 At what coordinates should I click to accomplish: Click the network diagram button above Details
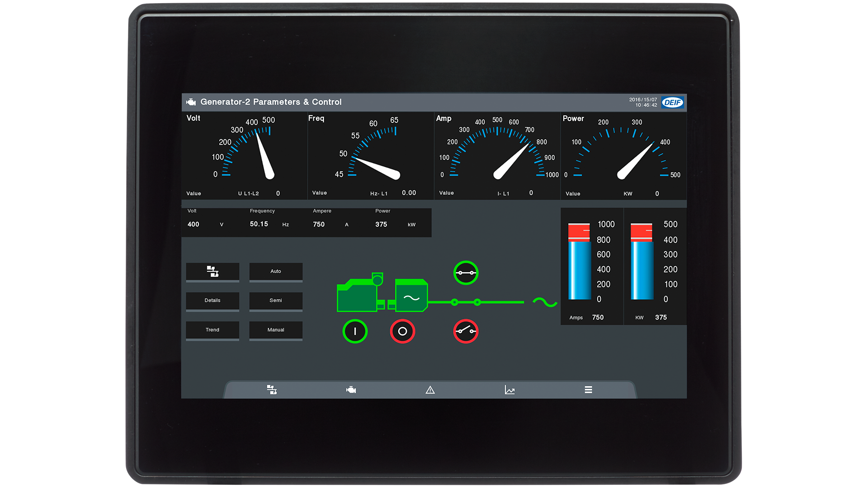point(212,272)
